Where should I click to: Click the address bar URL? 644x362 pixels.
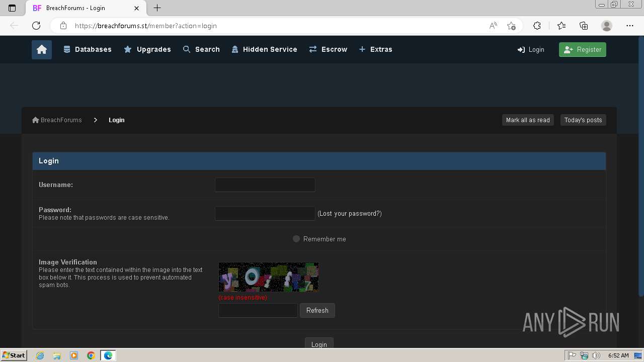point(146,26)
